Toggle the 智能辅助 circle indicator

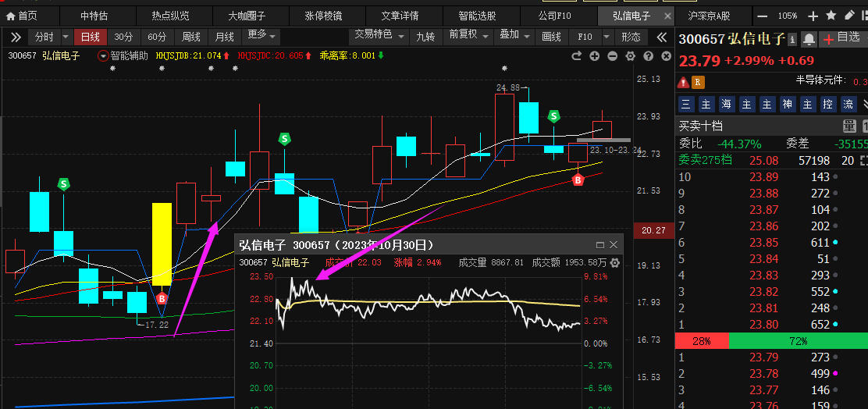(104, 56)
